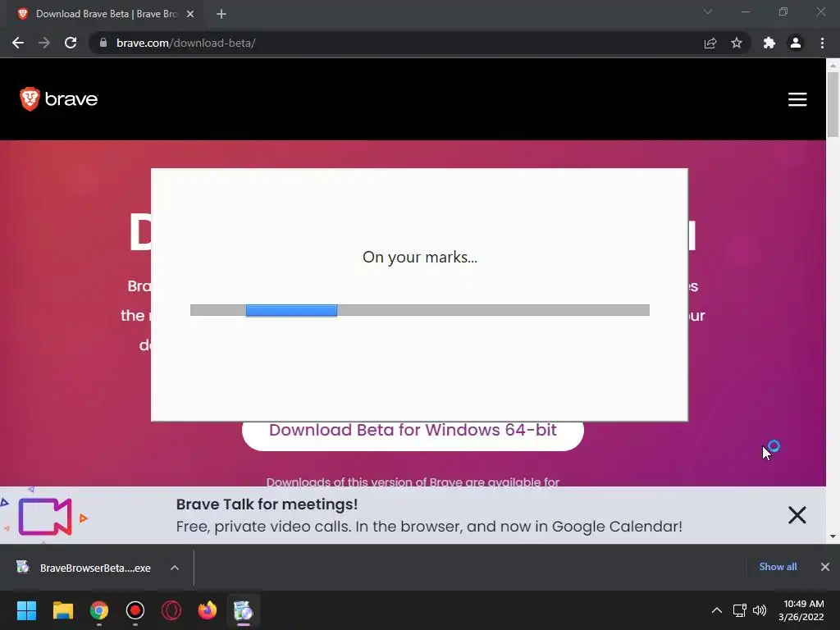Switch to Chrome in the taskbar
This screenshot has height=630, width=840.
99,610
